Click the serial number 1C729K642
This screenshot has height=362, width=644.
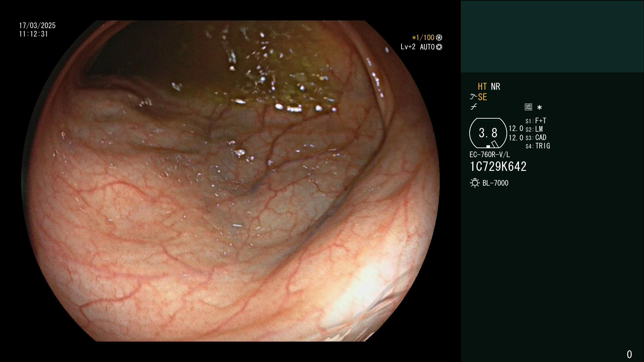[x=498, y=167]
